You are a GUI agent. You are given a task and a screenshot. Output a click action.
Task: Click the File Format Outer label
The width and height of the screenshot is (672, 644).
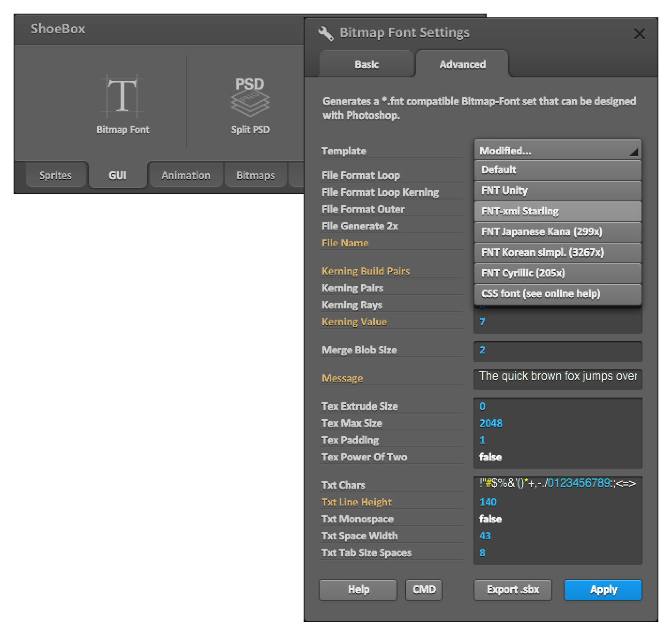[x=363, y=209]
